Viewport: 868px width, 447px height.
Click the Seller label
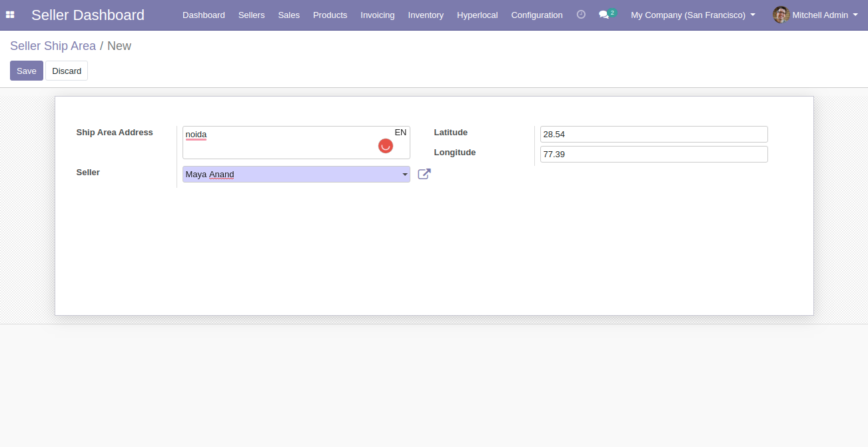[x=88, y=173]
